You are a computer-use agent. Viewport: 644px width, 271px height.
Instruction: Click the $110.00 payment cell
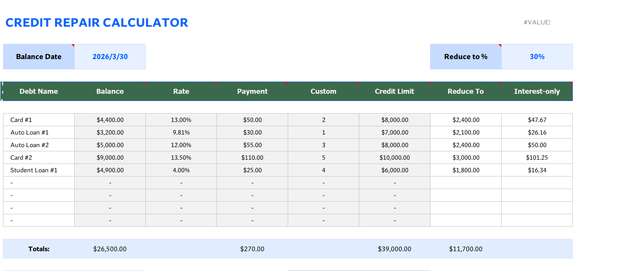[252, 157]
